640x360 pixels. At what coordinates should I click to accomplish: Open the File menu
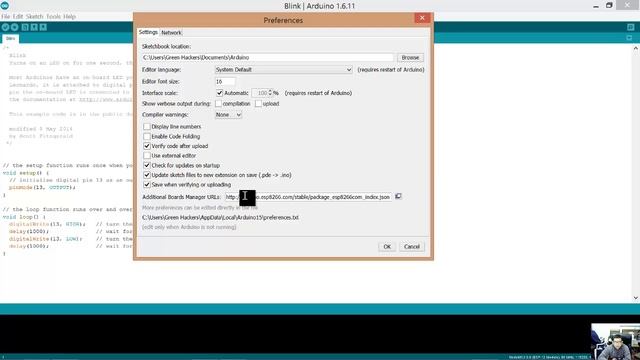coord(6,17)
